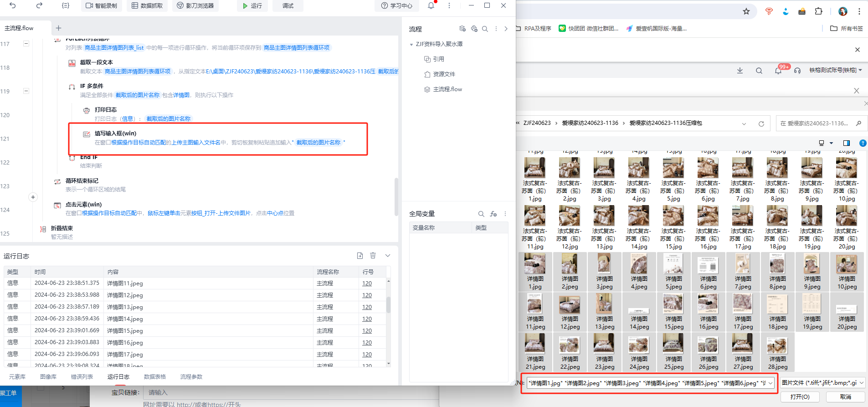Open the 铁榕测试账号 account dropdown
868x407 pixels.
[x=836, y=70]
